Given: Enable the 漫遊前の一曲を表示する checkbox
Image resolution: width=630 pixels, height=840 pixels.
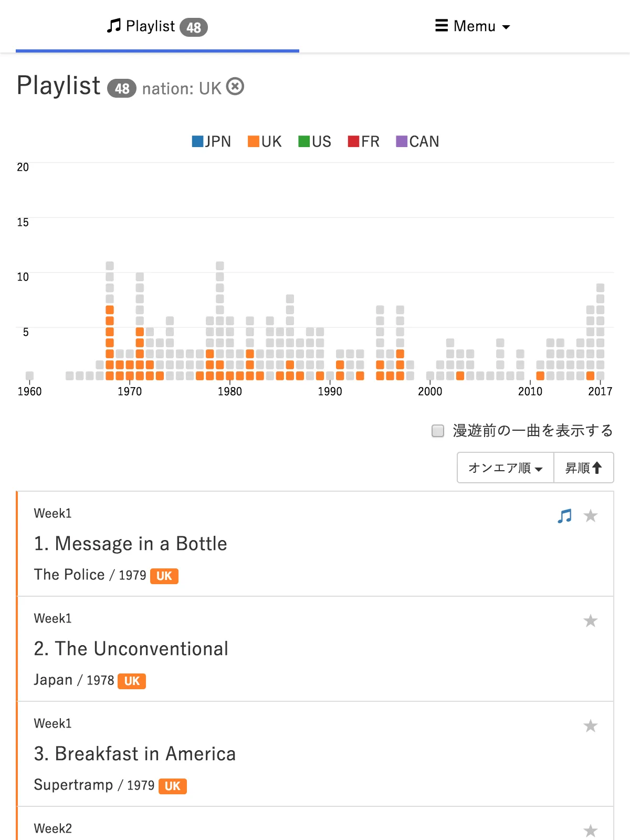Looking at the screenshot, I should pyautogui.click(x=438, y=431).
